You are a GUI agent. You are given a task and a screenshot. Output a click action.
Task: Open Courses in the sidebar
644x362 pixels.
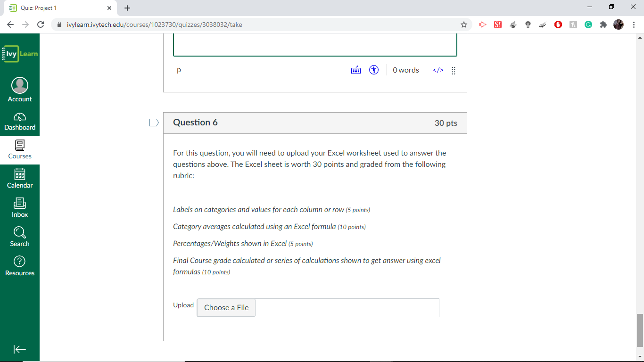click(19, 150)
